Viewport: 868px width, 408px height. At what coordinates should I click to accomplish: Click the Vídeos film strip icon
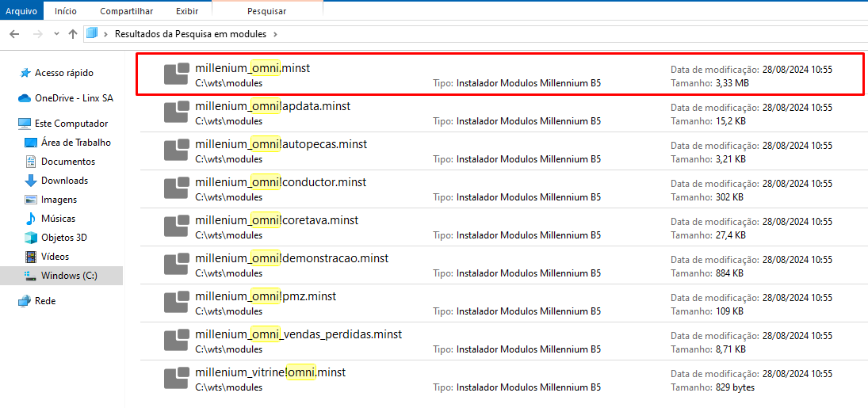point(31,257)
